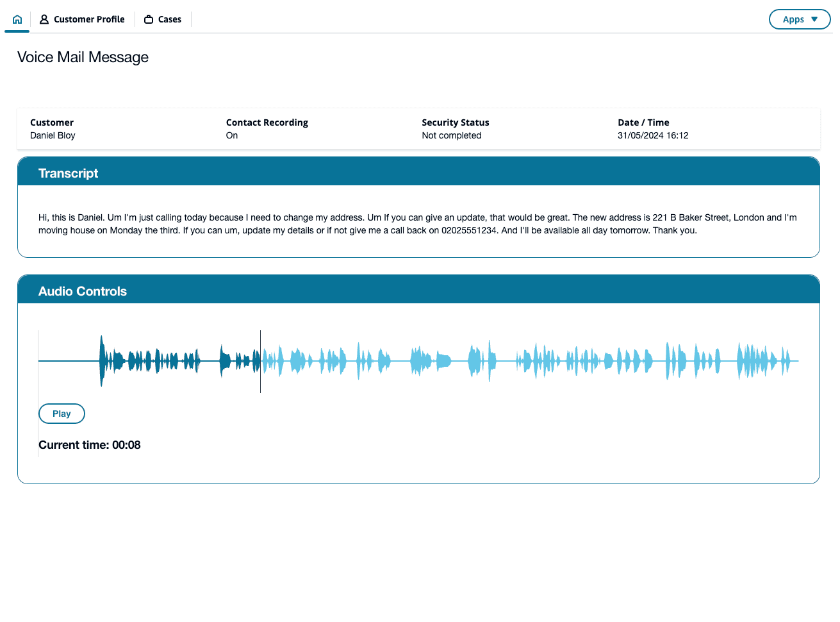
Task: Click the Current time 00:08 label
Action: pyautogui.click(x=90, y=445)
